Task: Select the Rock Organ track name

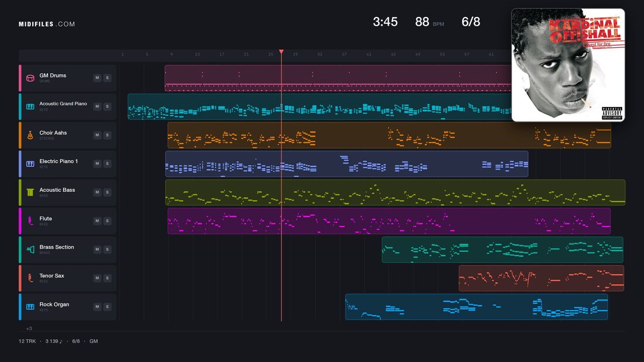Action: click(x=54, y=305)
